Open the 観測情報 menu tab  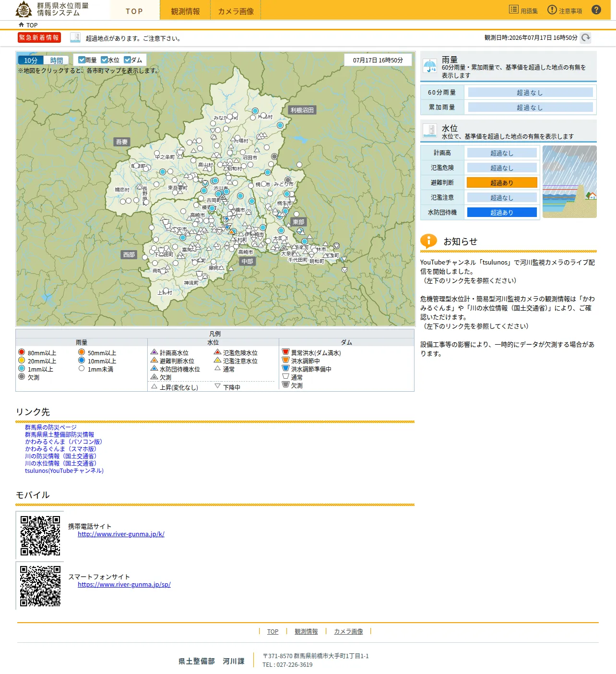click(x=185, y=11)
